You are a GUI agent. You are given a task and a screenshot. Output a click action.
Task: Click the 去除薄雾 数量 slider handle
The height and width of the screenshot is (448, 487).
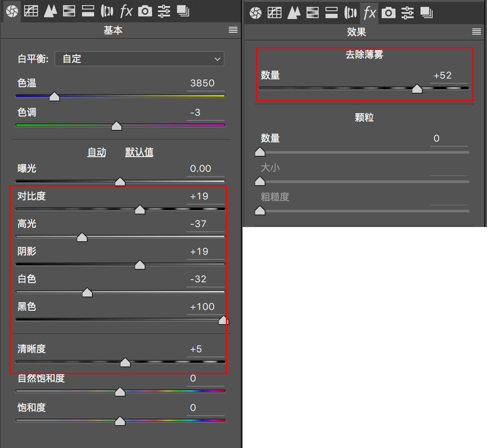[417, 89]
